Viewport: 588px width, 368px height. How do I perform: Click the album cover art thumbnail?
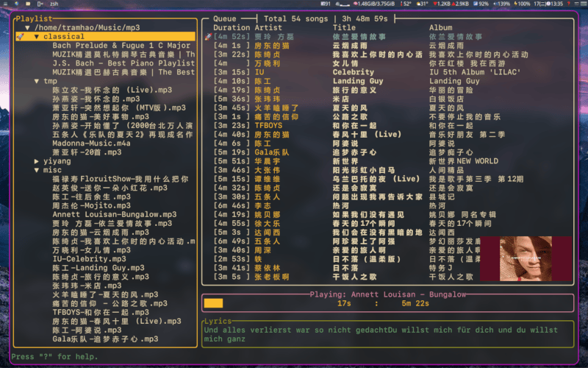tap(526, 259)
